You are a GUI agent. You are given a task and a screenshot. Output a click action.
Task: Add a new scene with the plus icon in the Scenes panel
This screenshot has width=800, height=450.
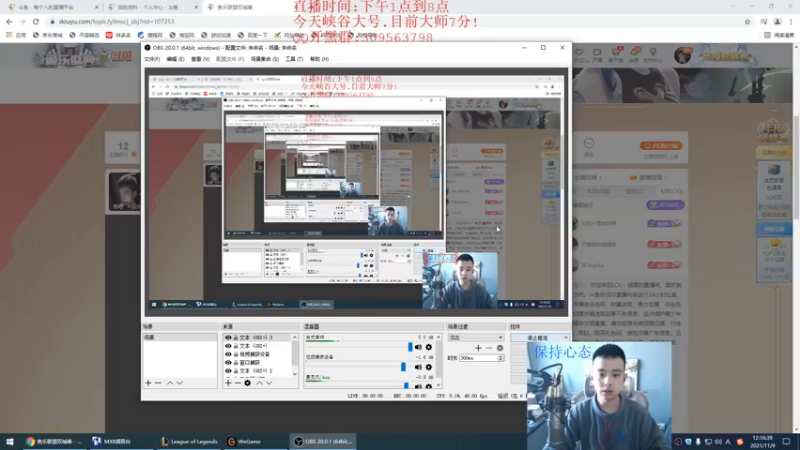click(x=148, y=383)
